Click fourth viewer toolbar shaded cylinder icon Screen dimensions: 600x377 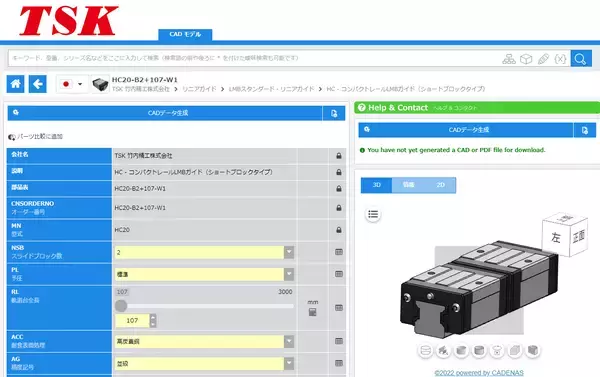479,351
